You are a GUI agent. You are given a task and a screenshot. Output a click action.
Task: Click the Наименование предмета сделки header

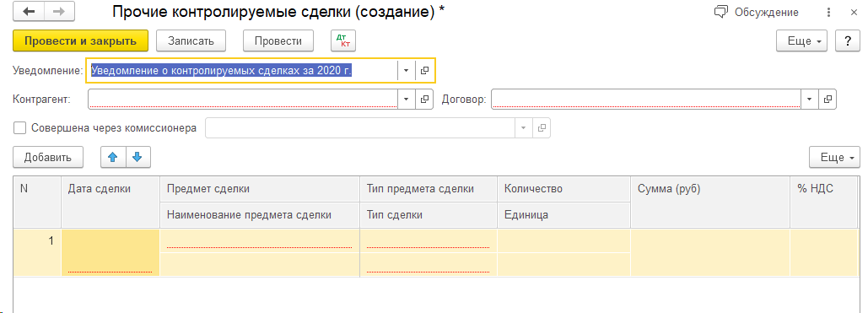click(260, 215)
